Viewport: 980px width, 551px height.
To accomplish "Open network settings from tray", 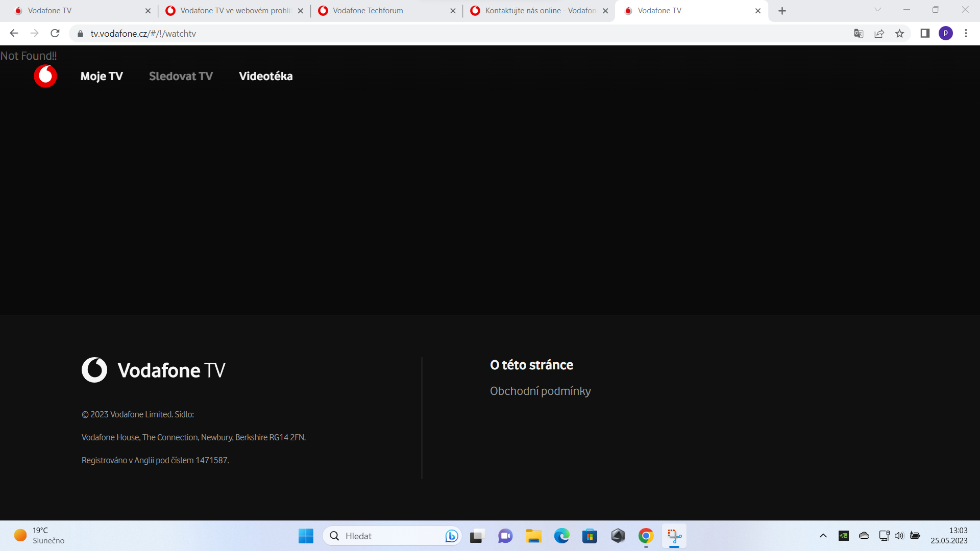I will 884,536.
